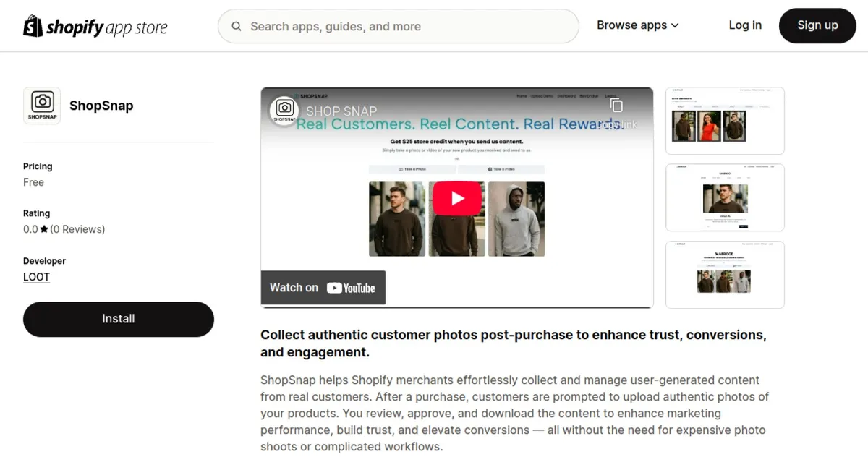Viewport: 868px width, 470px height.
Task: Click the rating star icon
Action: pyautogui.click(x=44, y=229)
